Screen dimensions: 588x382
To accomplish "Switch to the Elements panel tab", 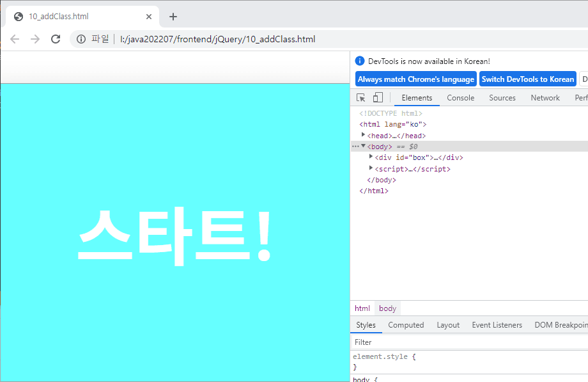I will [x=417, y=98].
